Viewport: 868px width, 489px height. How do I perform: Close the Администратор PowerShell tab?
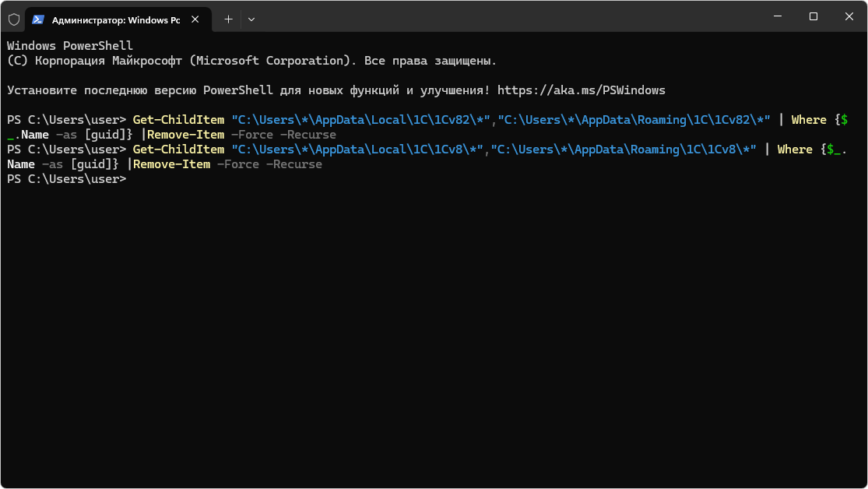tap(195, 19)
